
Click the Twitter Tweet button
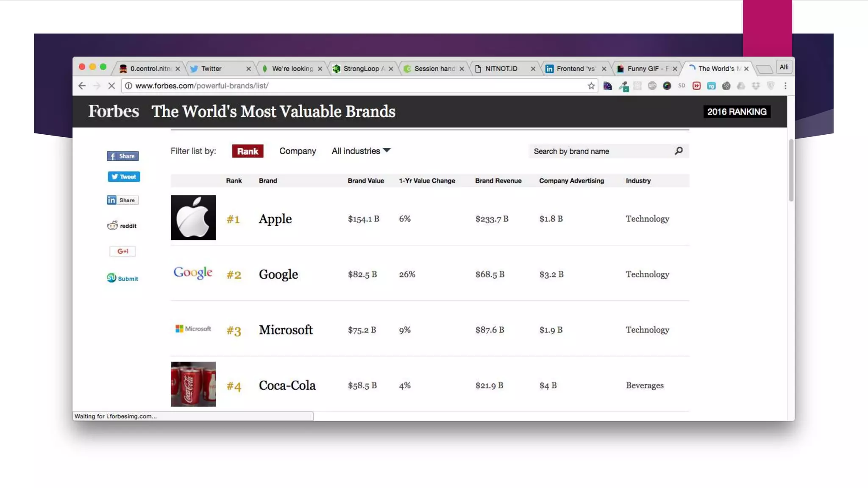(123, 177)
